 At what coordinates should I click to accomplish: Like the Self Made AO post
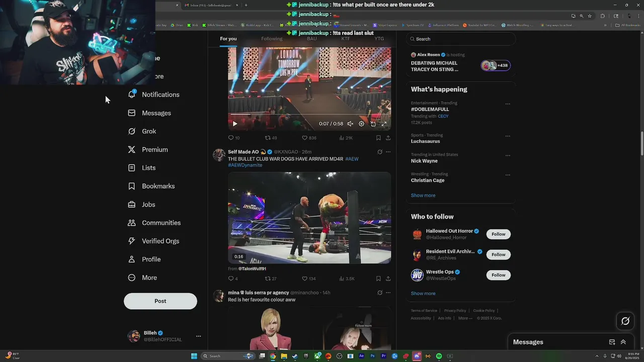click(309, 279)
